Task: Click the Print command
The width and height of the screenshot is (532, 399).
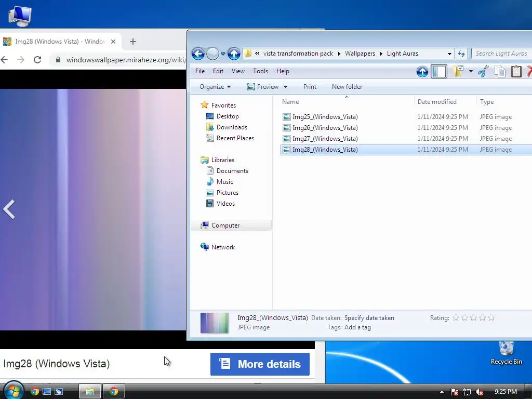Action: coord(310,87)
